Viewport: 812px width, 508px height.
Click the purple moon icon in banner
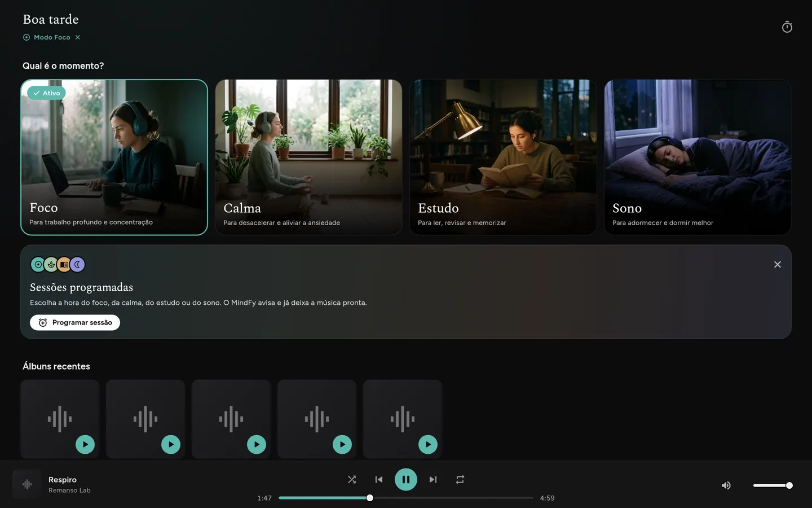pyautogui.click(x=78, y=264)
